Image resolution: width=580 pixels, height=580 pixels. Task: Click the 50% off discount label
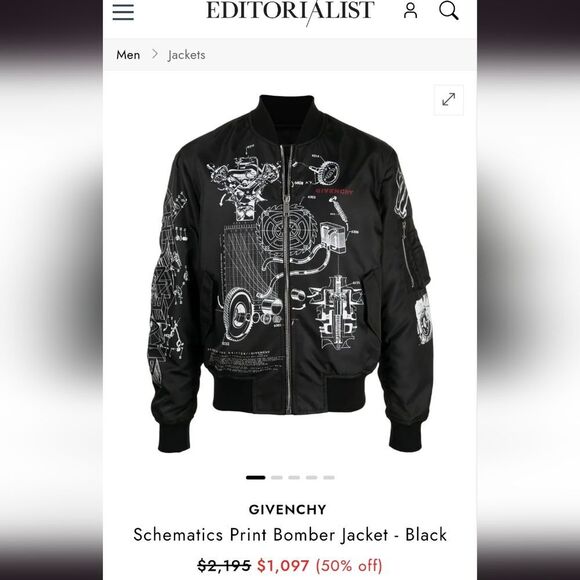click(349, 566)
